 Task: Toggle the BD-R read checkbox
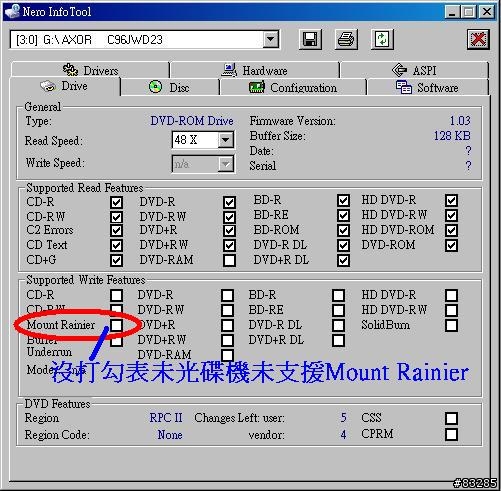coord(343,200)
